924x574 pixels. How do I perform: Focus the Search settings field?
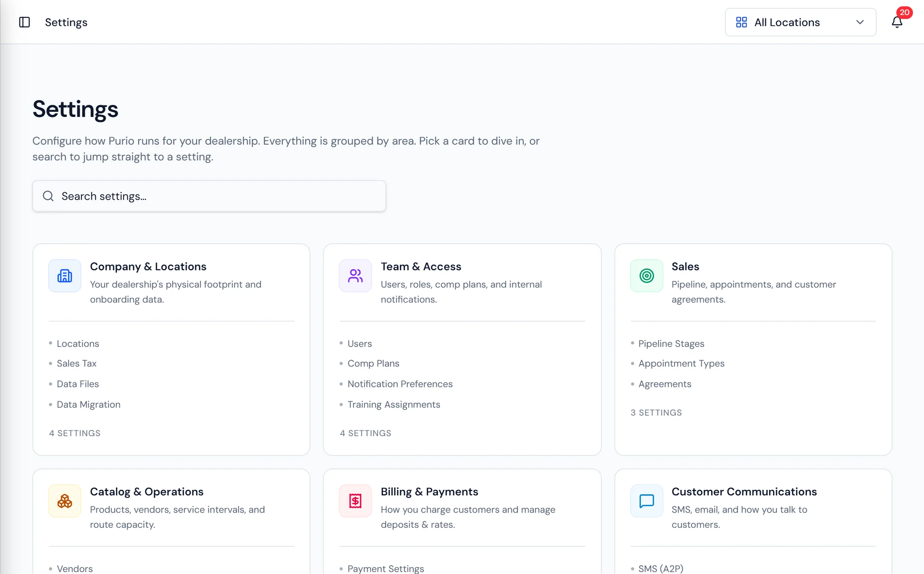coord(209,196)
